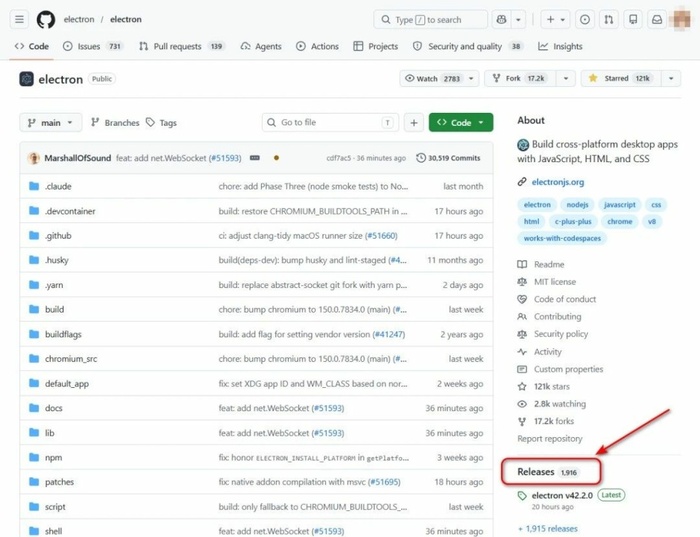Open the Branches link

pyautogui.click(x=115, y=123)
